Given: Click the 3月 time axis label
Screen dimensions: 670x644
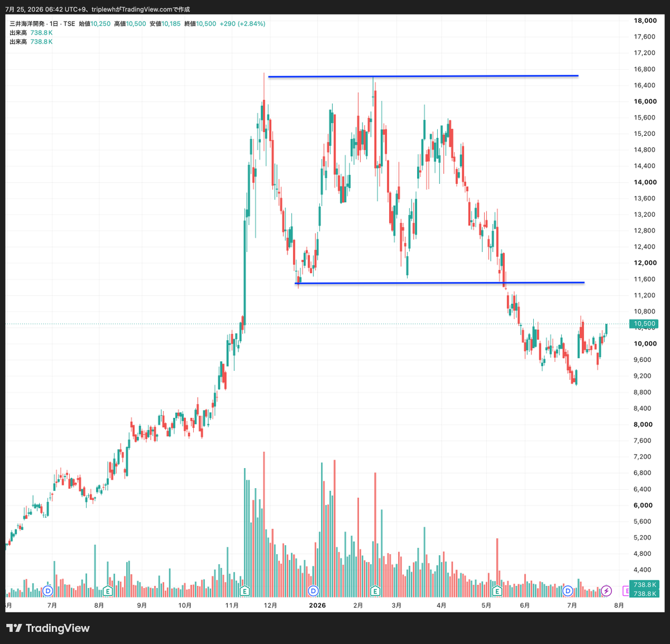Looking at the screenshot, I should tap(396, 605).
